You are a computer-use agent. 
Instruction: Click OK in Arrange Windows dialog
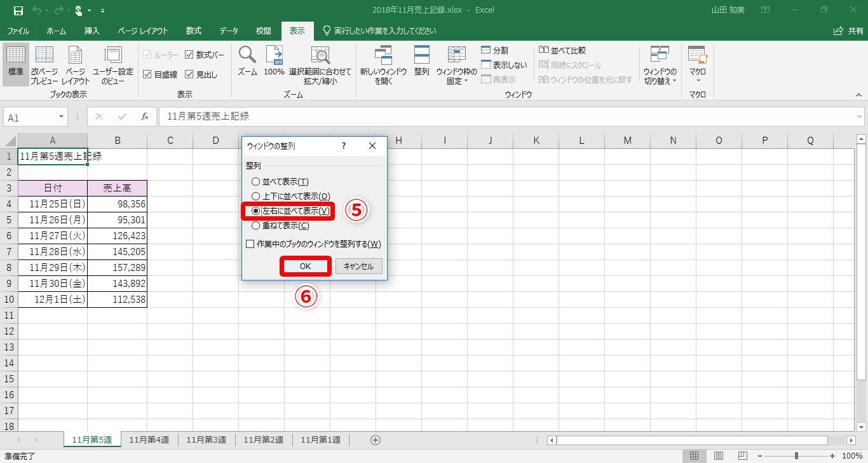(x=306, y=266)
